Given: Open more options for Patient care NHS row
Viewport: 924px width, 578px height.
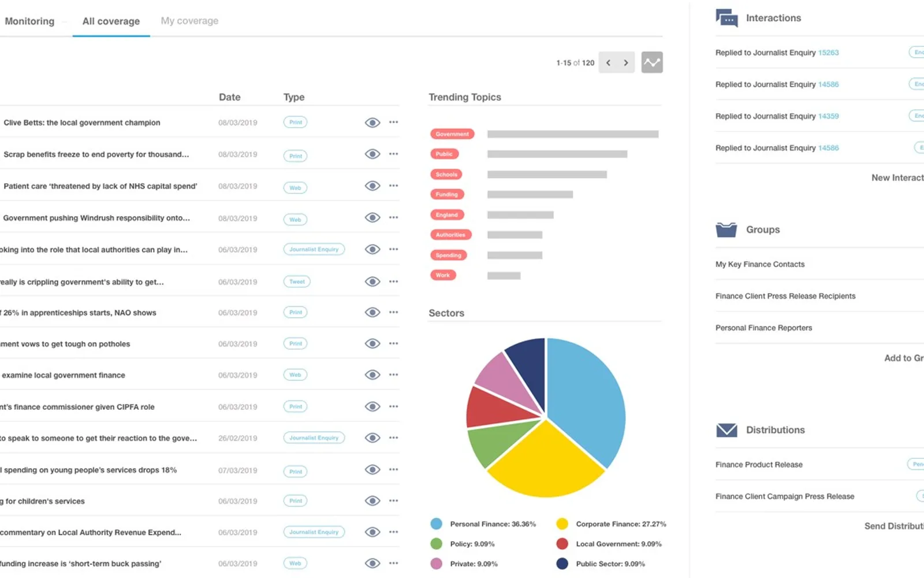Looking at the screenshot, I should point(394,186).
